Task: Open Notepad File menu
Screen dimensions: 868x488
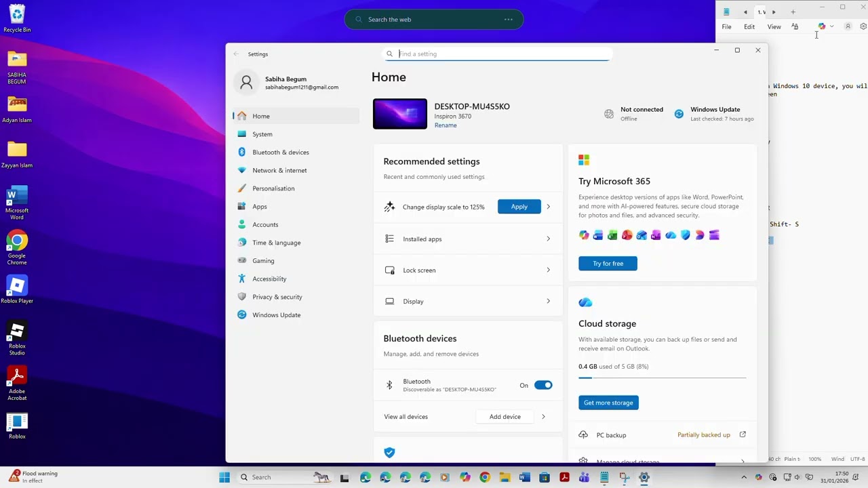Action: [726, 26]
